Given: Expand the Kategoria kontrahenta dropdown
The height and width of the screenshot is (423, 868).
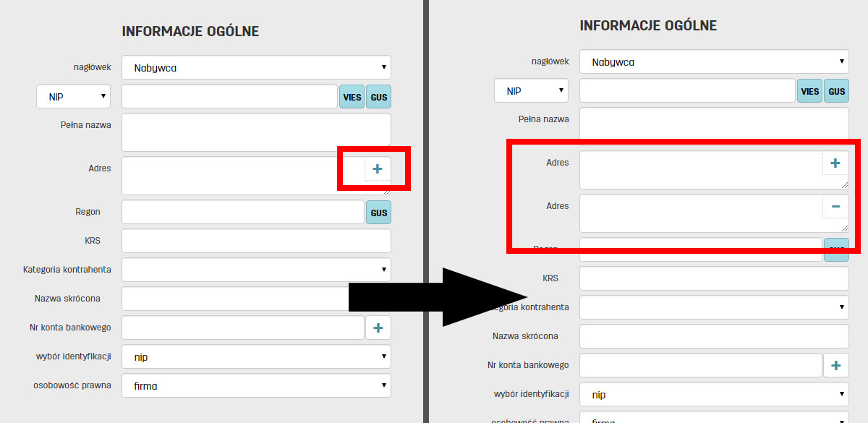Looking at the screenshot, I should pos(256,269).
